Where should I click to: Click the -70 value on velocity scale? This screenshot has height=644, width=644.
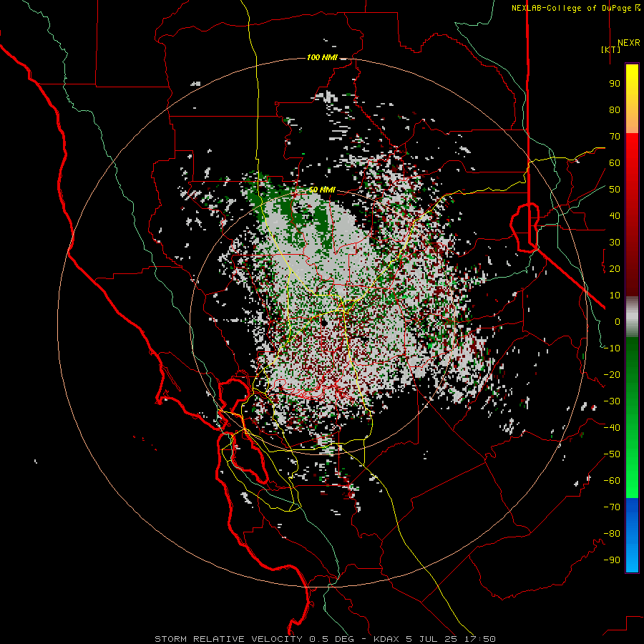[x=612, y=507]
